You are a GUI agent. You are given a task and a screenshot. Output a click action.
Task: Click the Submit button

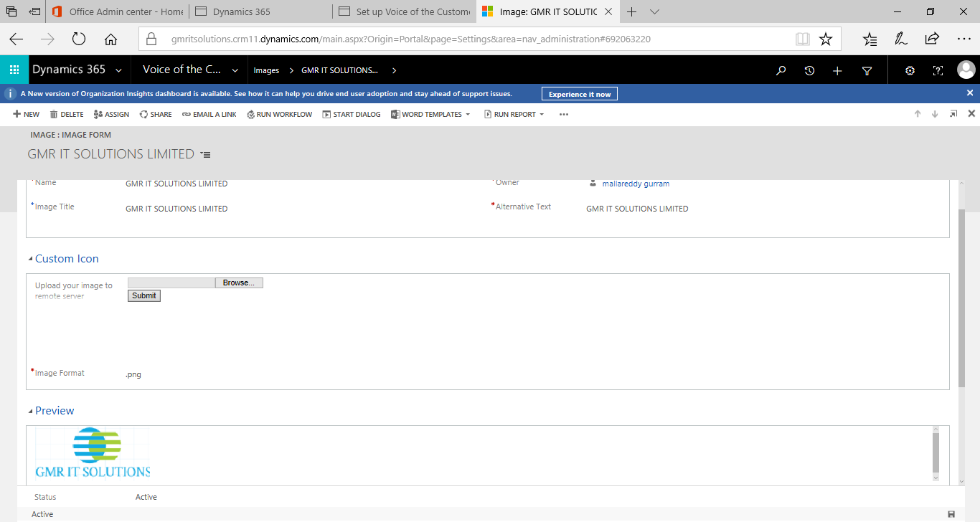(144, 295)
